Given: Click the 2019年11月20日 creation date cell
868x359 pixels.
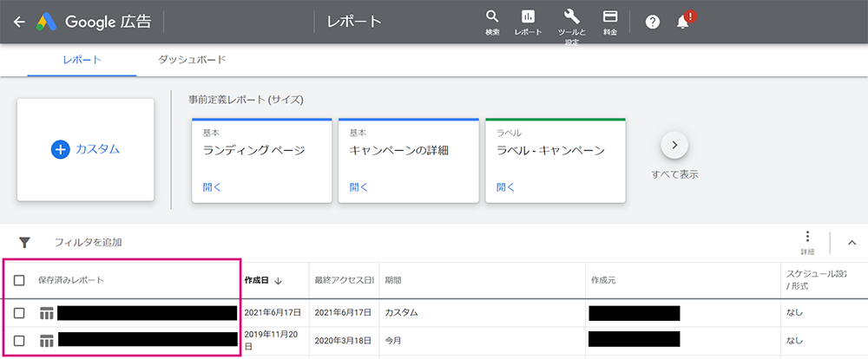Looking at the screenshot, I should pyautogui.click(x=271, y=341).
